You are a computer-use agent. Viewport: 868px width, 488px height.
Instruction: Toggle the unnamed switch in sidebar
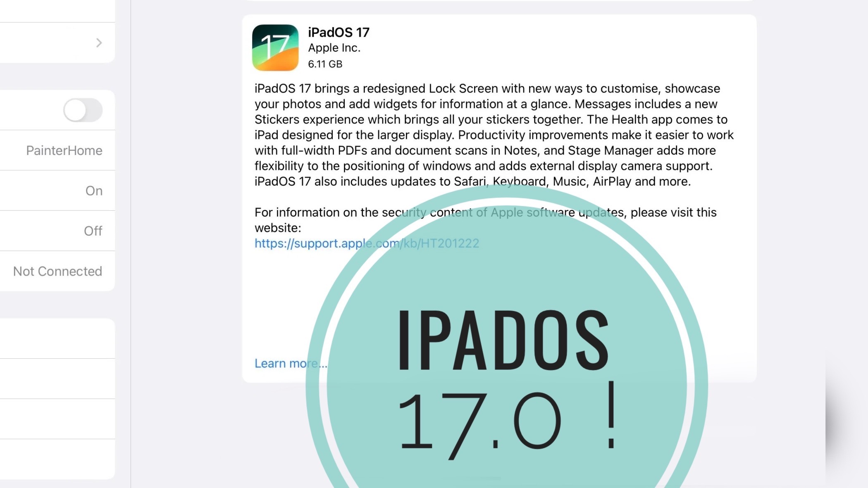click(x=83, y=110)
